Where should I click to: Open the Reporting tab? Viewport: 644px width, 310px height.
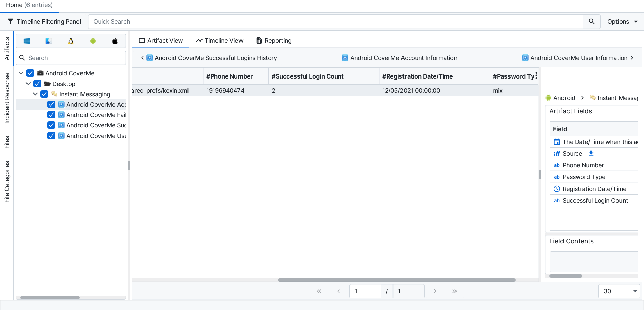point(274,41)
